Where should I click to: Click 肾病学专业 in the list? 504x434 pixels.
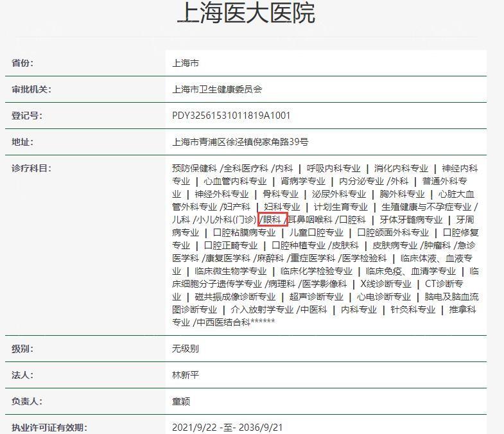(x=303, y=181)
